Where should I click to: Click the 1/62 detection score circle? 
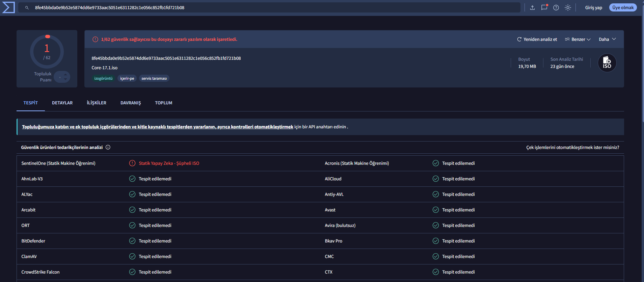pyautogui.click(x=47, y=52)
